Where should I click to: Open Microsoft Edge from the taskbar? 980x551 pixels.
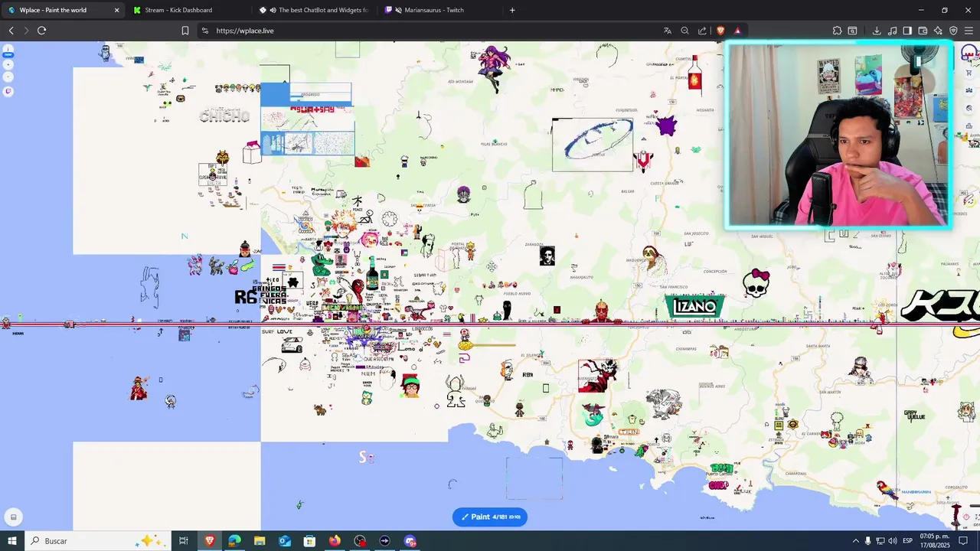point(234,541)
